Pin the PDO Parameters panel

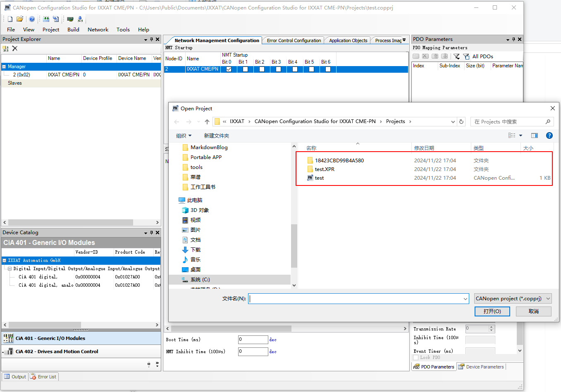click(x=513, y=39)
